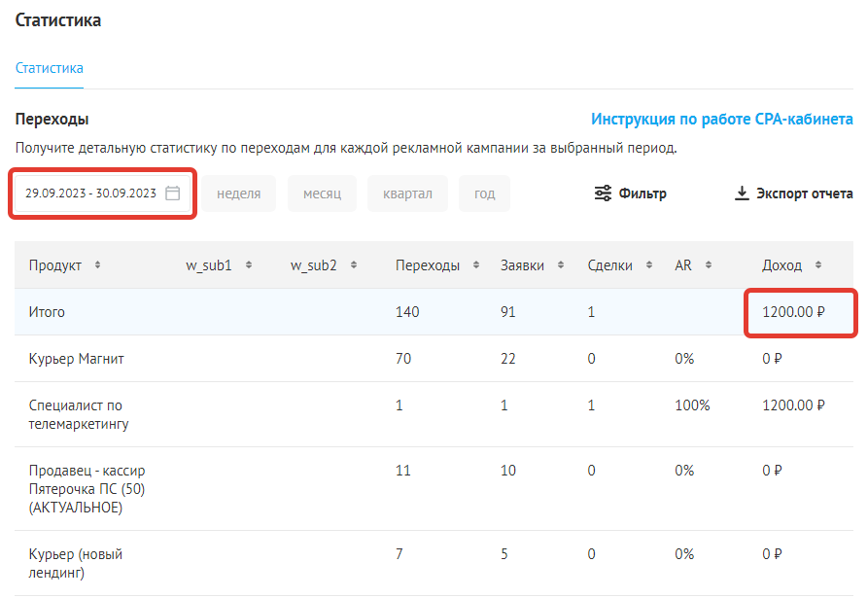Image resolution: width=868 pixels, height=598 pixels.
Task: Sort by Заявки column arrows
Action: coord(561,264)
